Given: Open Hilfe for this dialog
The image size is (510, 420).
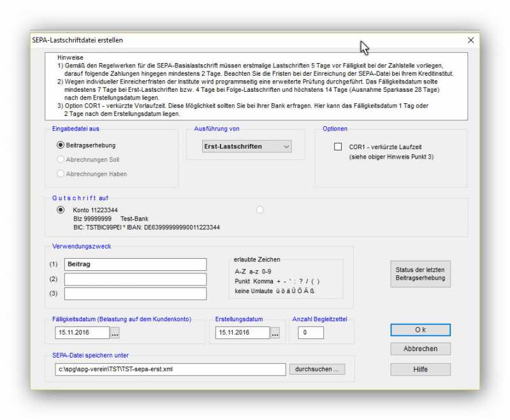Looking at the screenshot, I should [420, 370].
